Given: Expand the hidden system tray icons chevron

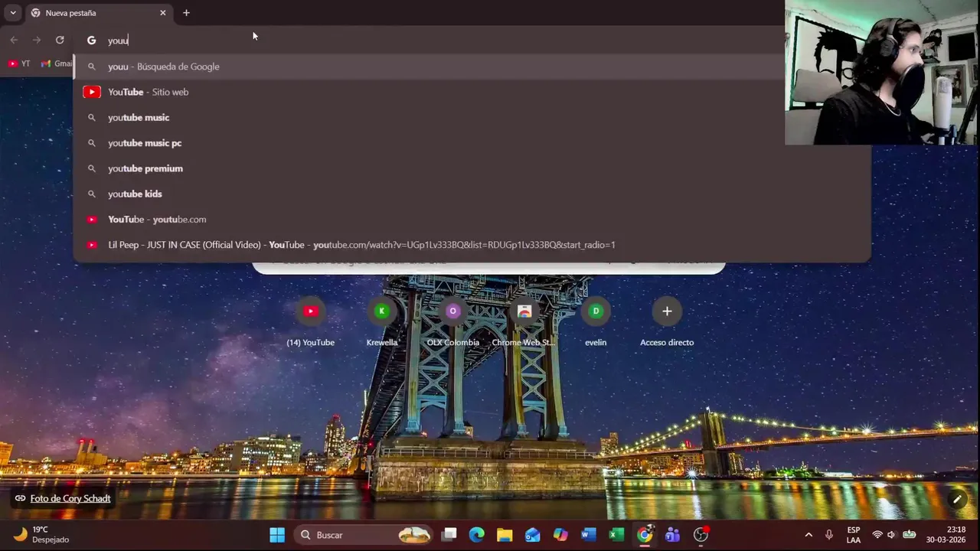Looking at the screenshot, I should pos(808,535).
